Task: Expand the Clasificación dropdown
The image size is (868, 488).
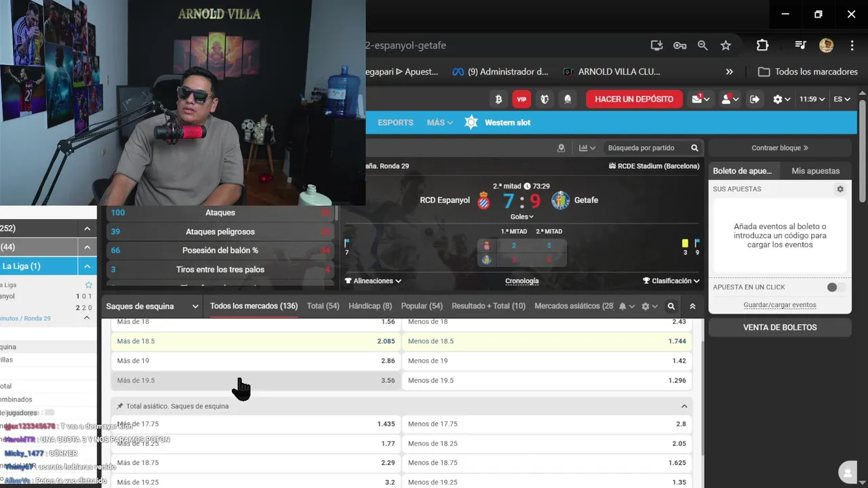Action: (671, 281)
